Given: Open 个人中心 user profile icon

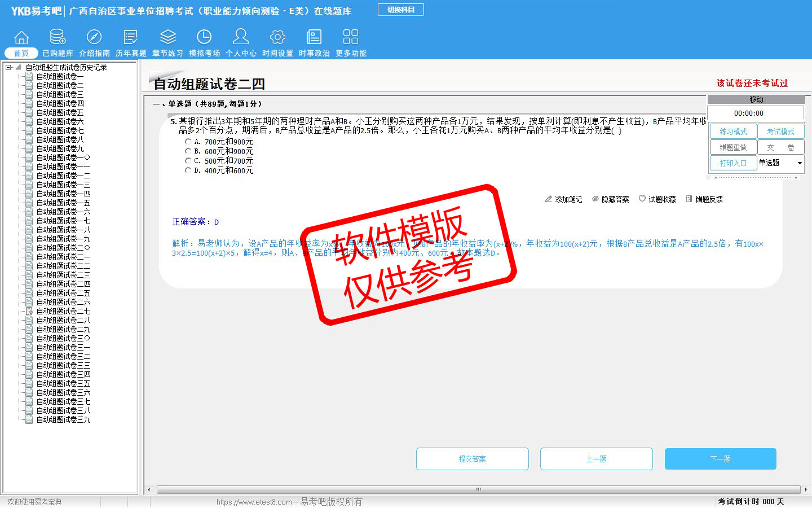Looking at the screenshot, I should (241, 38).
